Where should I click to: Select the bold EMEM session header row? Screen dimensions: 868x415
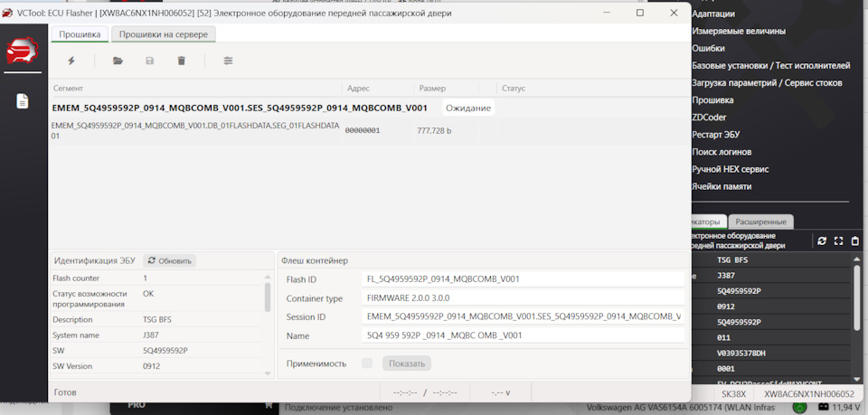[240, 108]
